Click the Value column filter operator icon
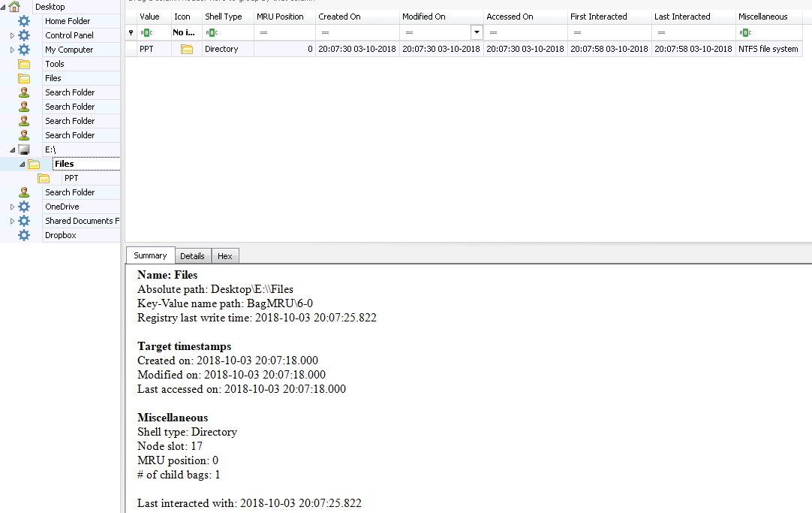The height and width of the screenshot is (513, 812). pos(146,32)
